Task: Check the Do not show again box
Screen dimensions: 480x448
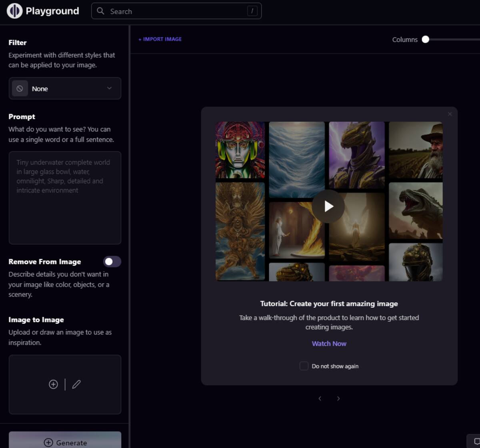Action: click(304, 366)
